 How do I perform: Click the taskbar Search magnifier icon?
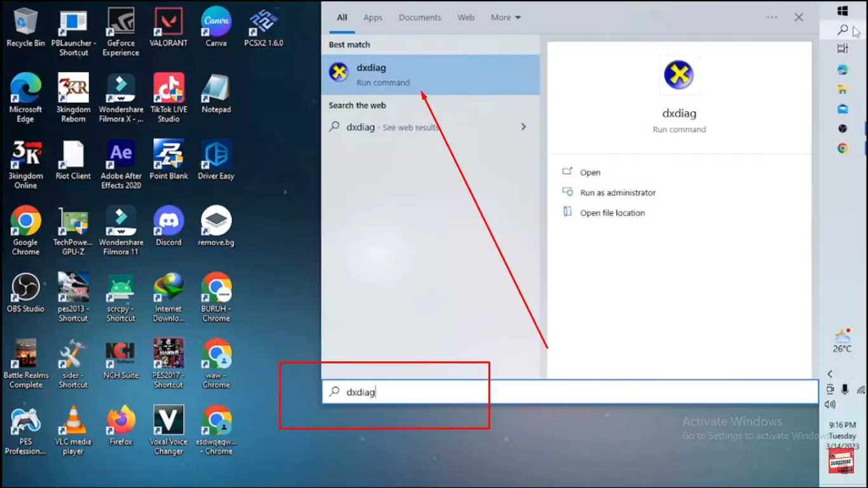click(843, 30)
